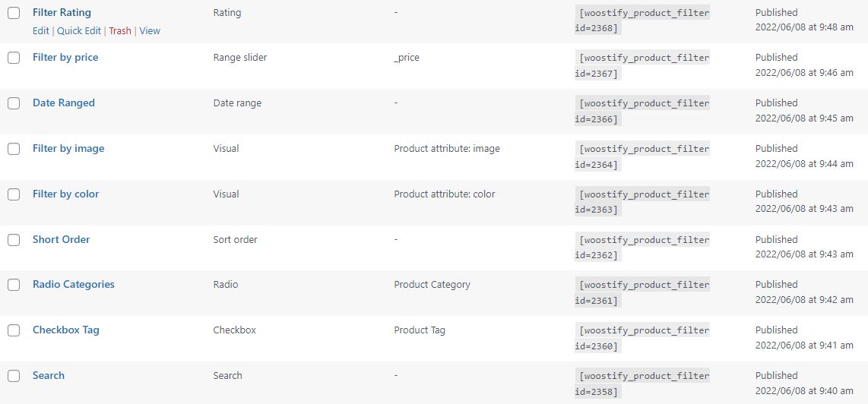
Task: Check the Radio Categories checkbox
Action: tap(14, 285)
